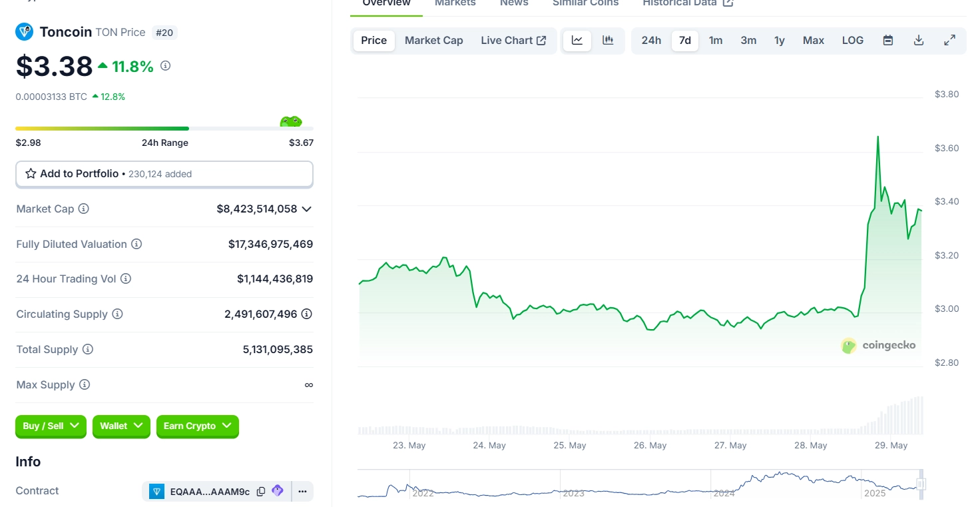The height and width of the screenshot is (507, 980).
Task: Open contract more options ellipsis
Action: coord(302,492)
